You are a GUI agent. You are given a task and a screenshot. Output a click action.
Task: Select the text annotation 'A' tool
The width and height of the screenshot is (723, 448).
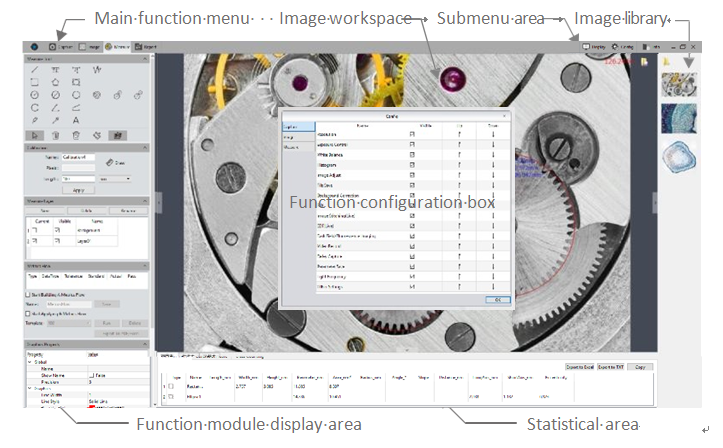pos(76,120)
